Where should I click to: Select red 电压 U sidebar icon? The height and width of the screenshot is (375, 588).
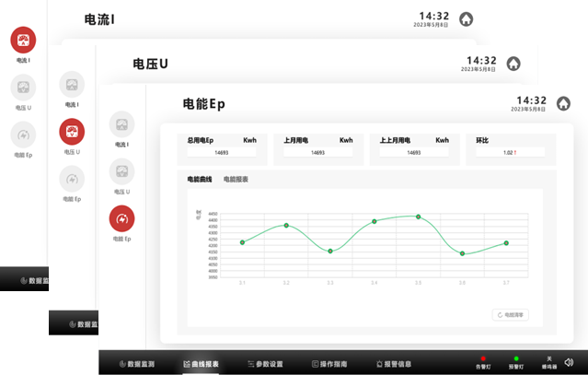coord(72,132)
